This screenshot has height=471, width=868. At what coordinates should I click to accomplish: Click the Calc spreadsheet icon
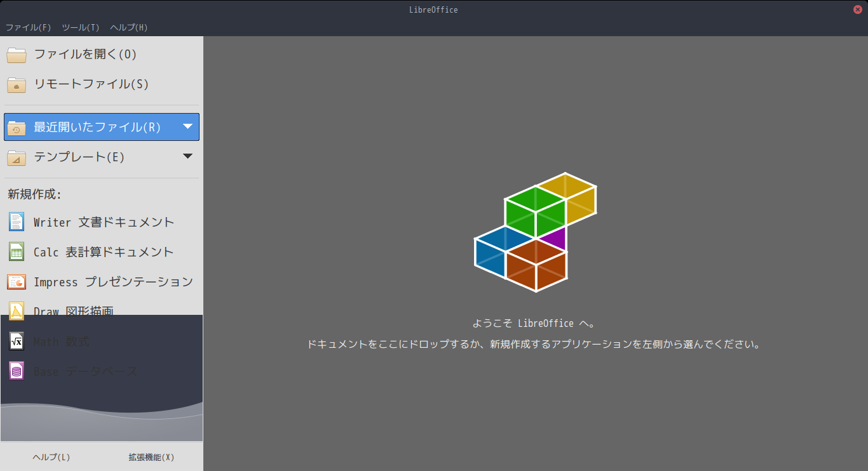17,252
